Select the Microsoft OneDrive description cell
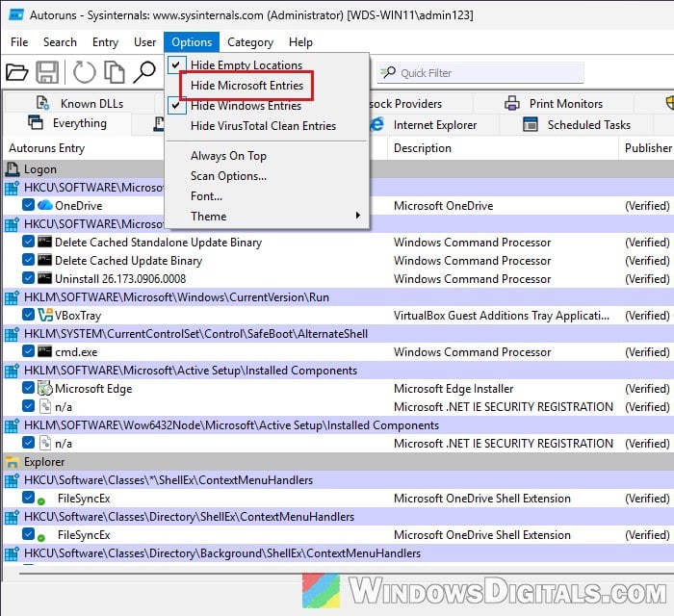This screenshot has width=674, height=616. tap(443, 205)
